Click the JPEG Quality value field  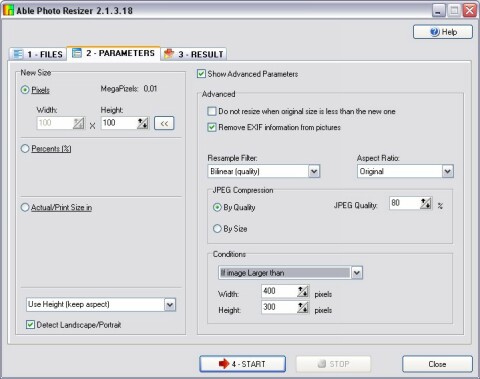coord(405,203)
